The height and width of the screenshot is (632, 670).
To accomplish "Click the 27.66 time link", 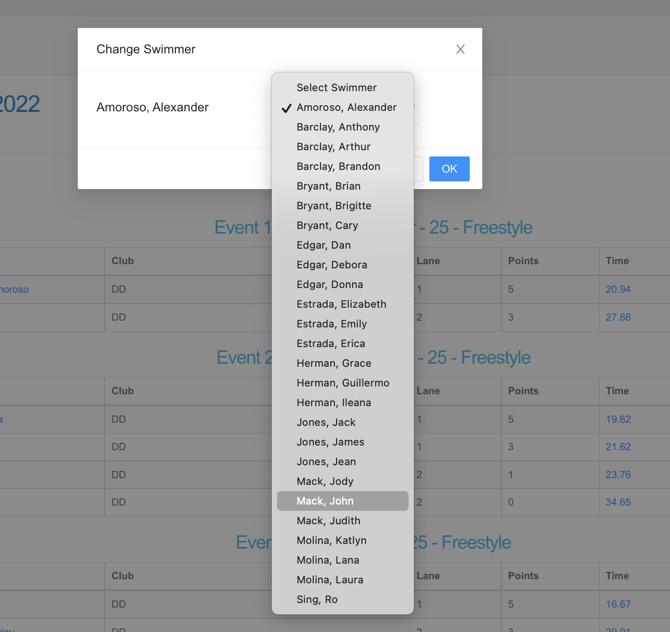I will [618, 317].
